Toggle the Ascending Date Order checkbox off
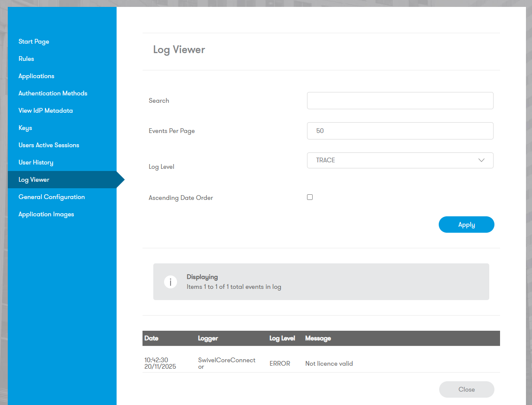 point(310,197)
